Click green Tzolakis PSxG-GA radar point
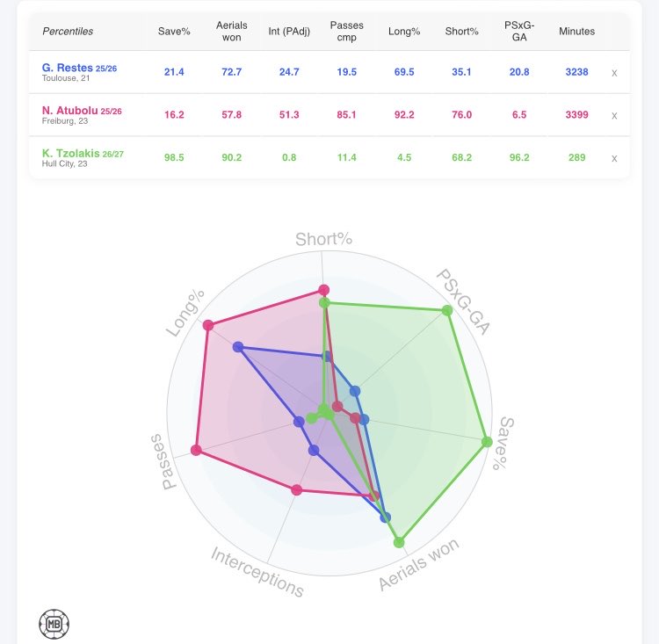 (x=447, y=311)
